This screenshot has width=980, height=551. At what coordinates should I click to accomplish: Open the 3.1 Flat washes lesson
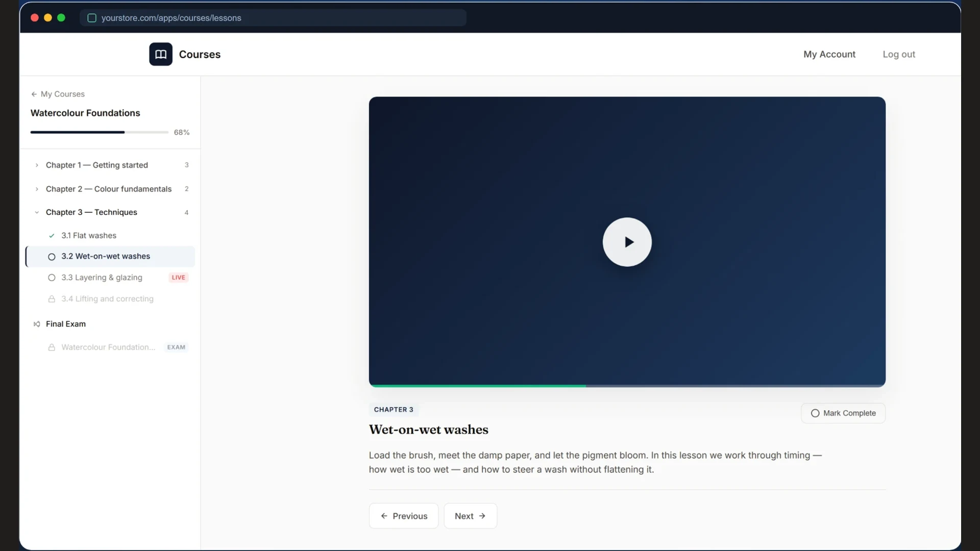click(110, 236)
